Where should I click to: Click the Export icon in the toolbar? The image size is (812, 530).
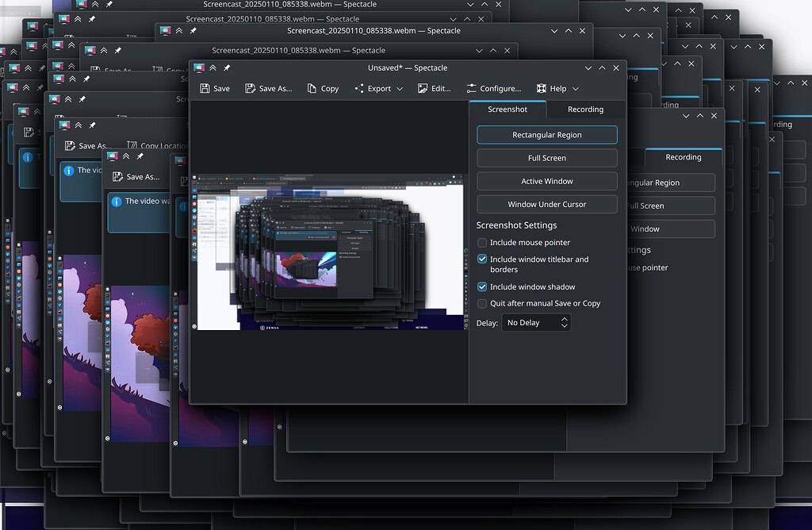point(358,88)
